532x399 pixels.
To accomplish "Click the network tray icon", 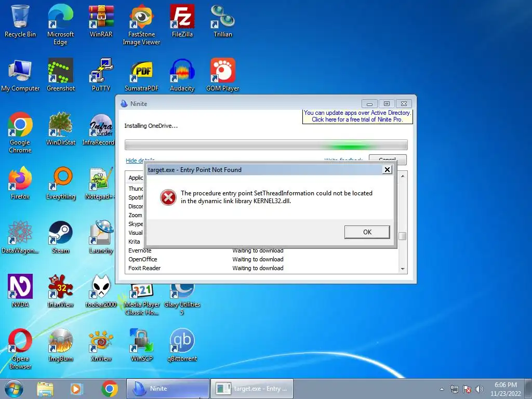I will 454,389.
